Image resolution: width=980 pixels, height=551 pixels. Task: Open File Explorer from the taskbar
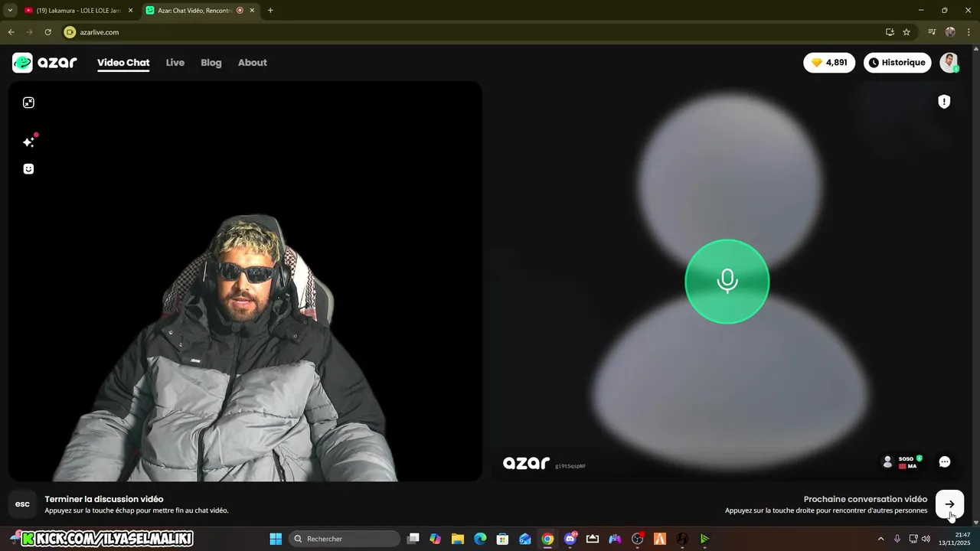(x=458, y=539)
